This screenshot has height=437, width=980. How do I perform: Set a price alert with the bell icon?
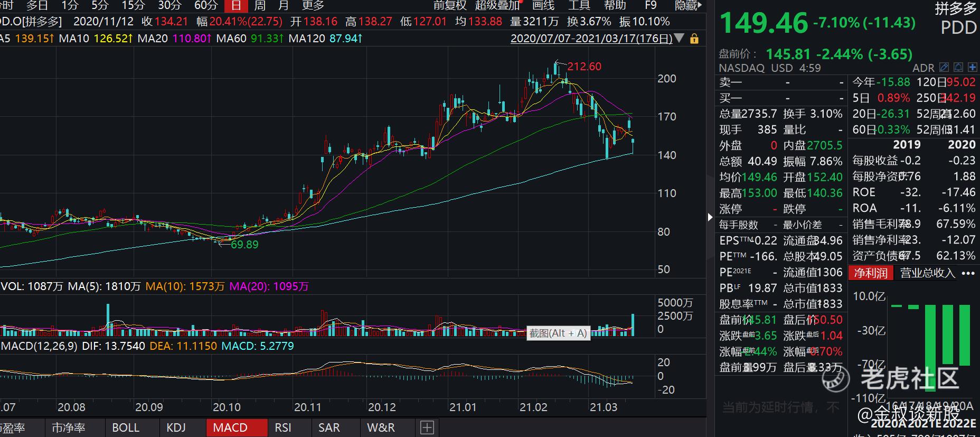[x=958, y=68]
